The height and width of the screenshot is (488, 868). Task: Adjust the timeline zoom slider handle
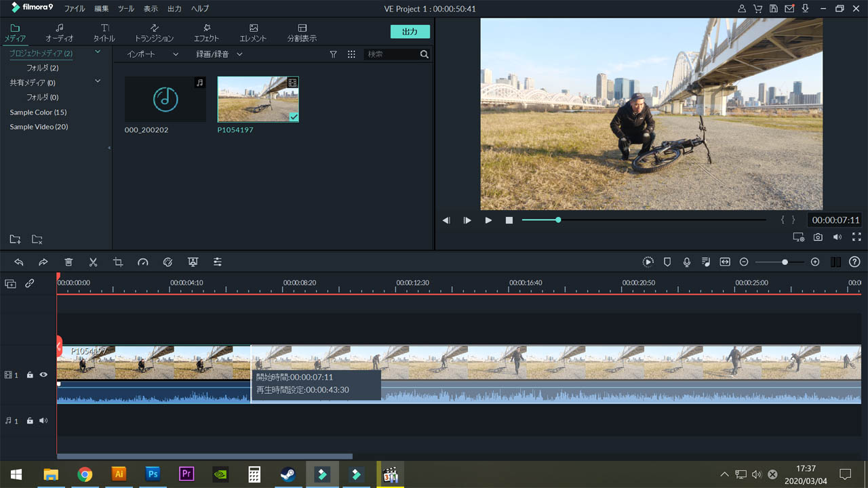785,262
